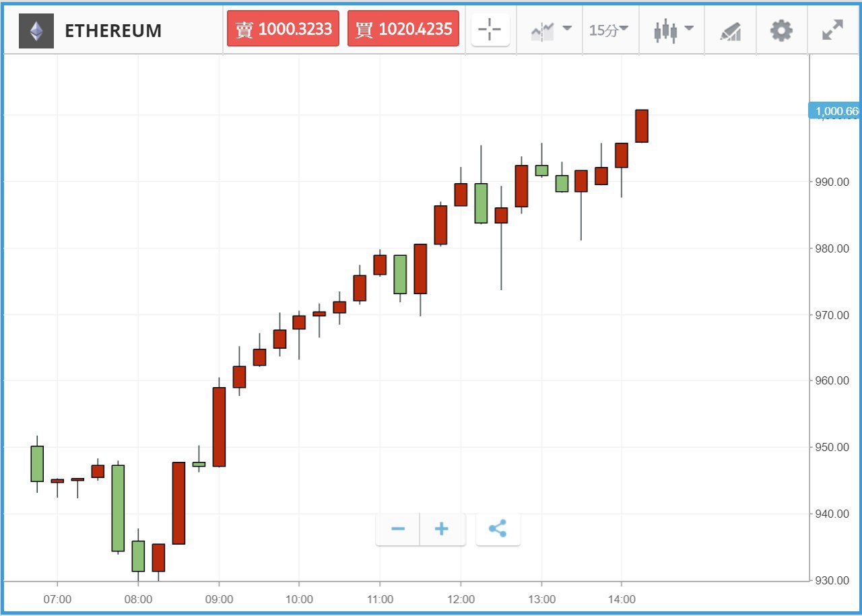This screenshot has height=616, width=862.
Task: Click the sell button at 1000.3233
Action: tap(283, 29)
